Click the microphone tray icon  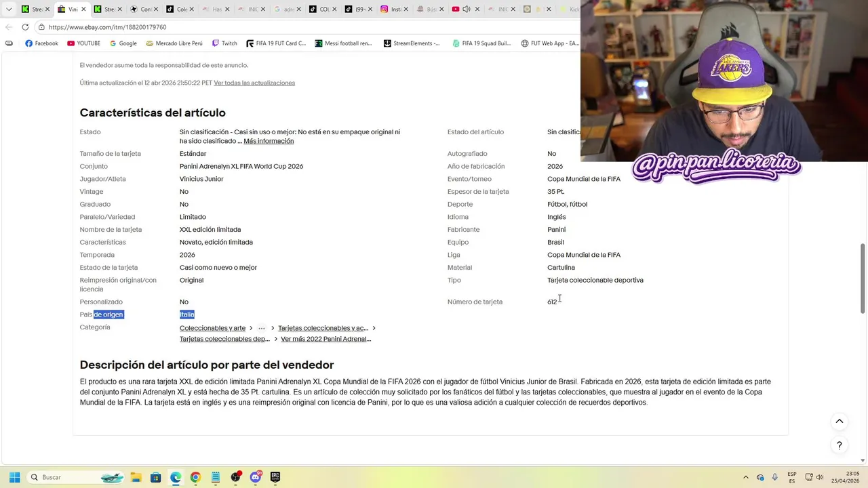point(774,477)
